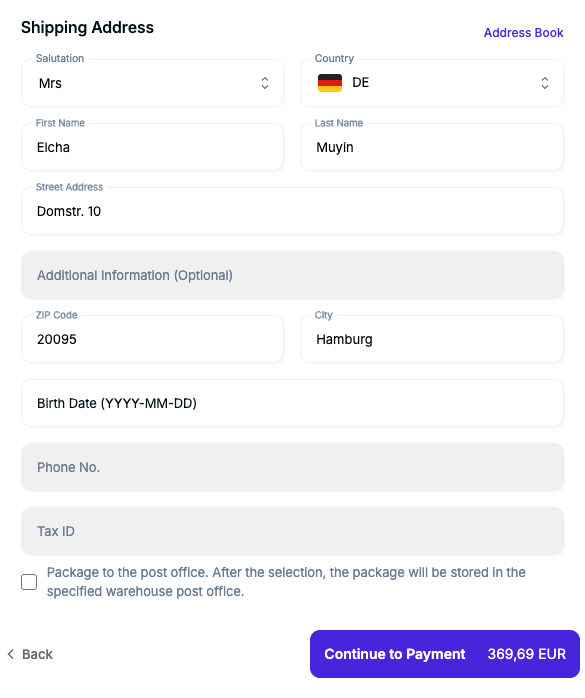
Task: Click the City field containing Hamburg
Action: (x=432, y=339)
